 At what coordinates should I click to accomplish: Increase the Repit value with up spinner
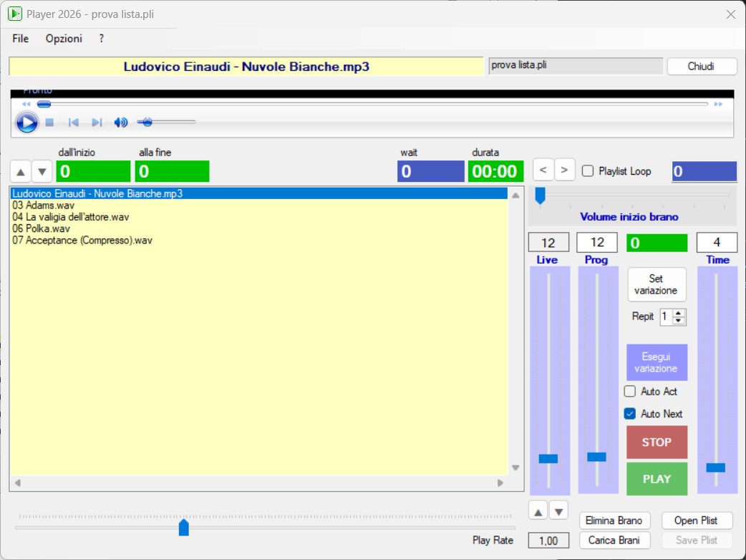point(679,313)
